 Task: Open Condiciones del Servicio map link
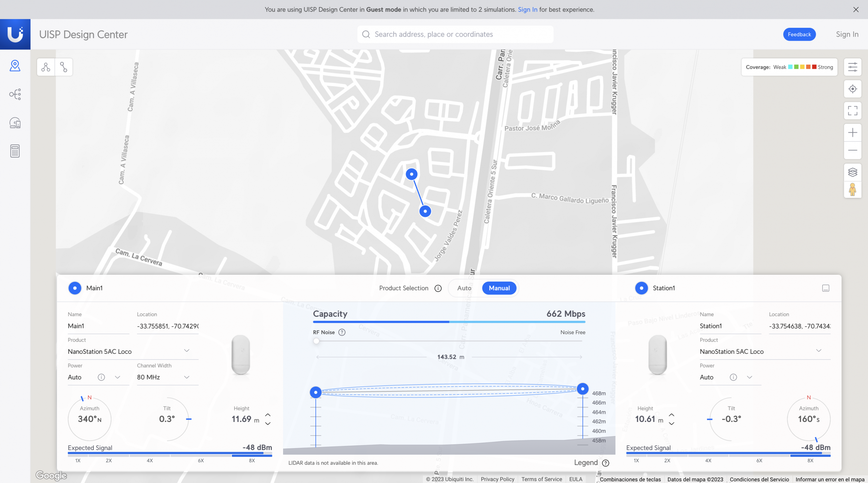(x=759, y=479)
